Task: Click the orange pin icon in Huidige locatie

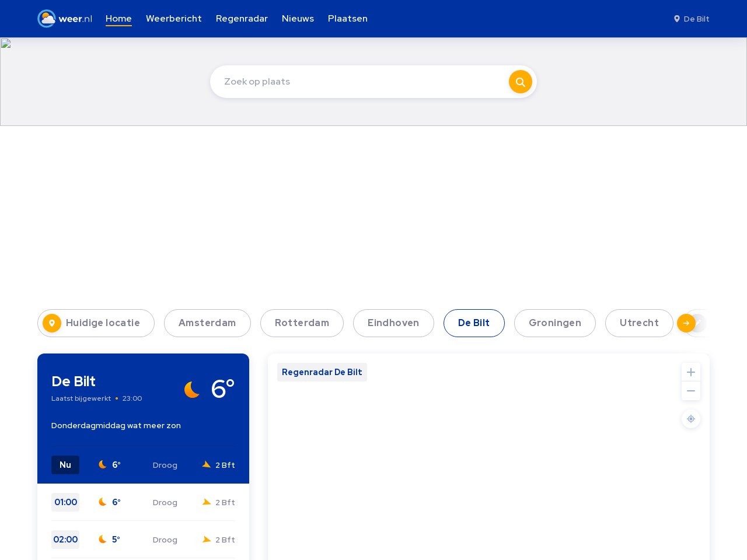Action: click(x=52, y=323)
